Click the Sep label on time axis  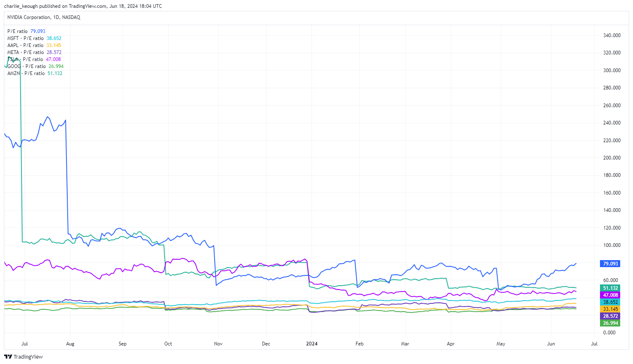[123, 344]
